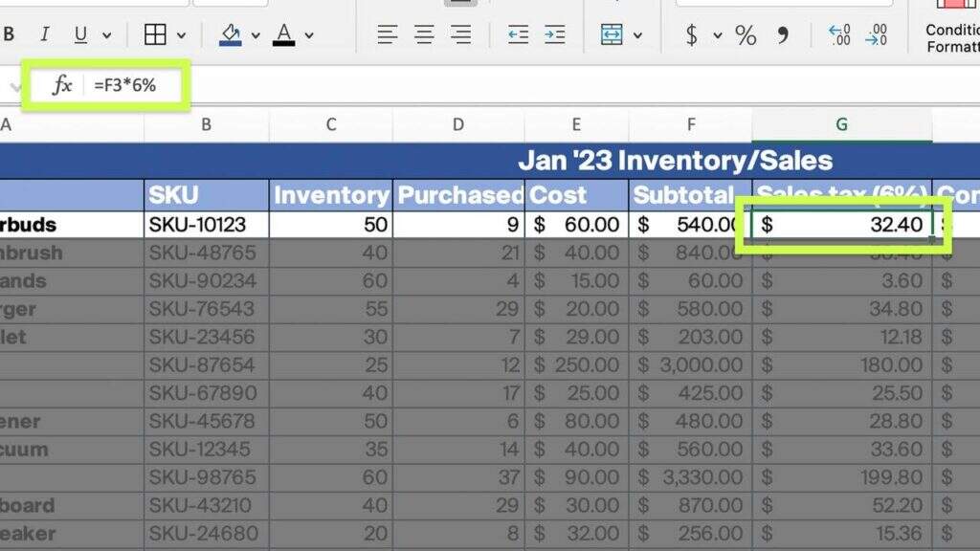Increase the cell indent

(554, 35)
